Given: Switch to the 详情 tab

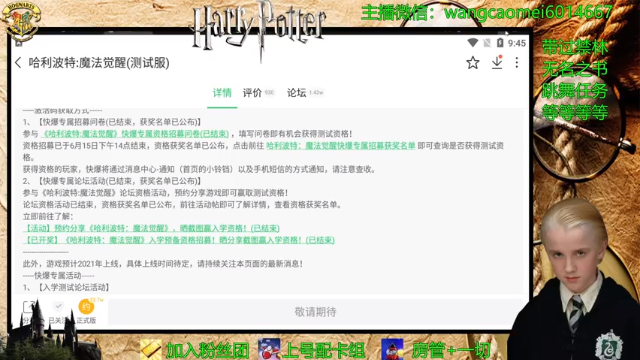Looking at the screenshot, I should [222, 93].
